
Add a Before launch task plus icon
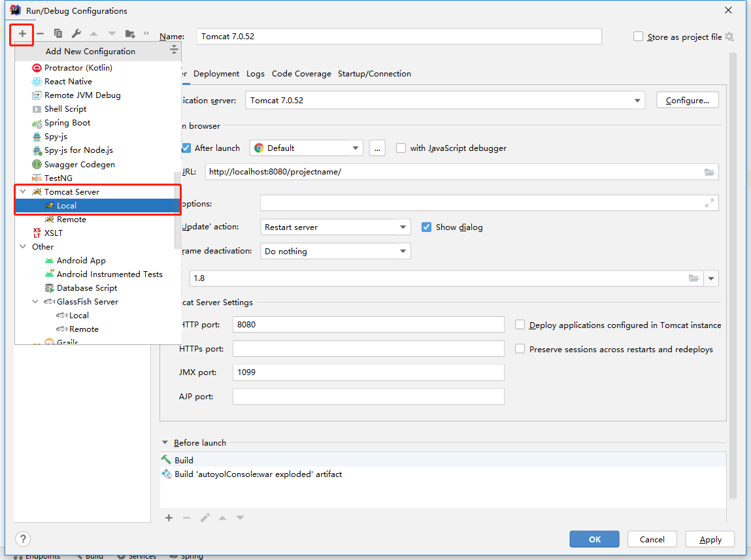[x=169, y=518]
